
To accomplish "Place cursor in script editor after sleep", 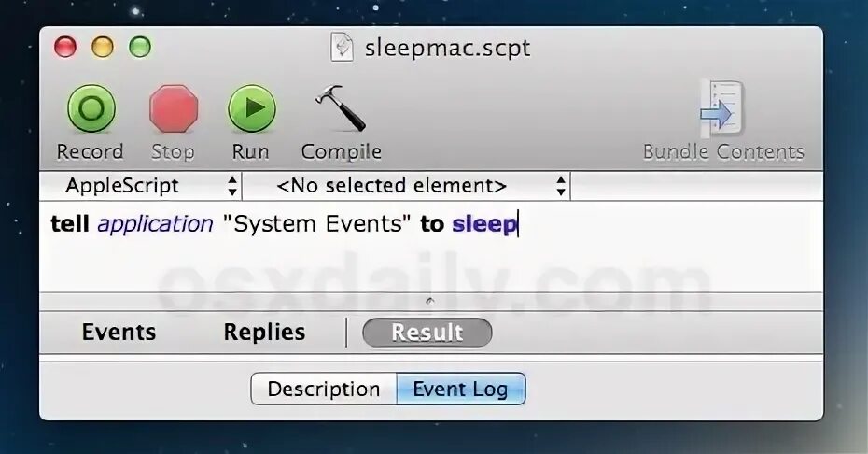I will click(x=519, y=224).
